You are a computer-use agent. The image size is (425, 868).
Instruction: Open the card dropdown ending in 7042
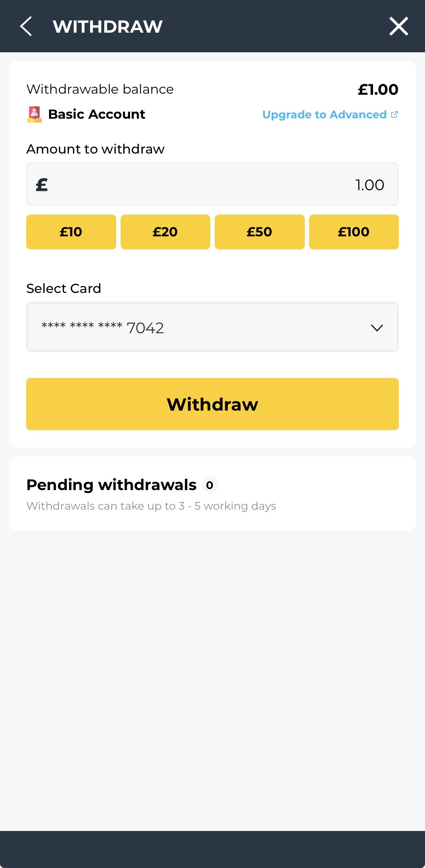[203, 327]
